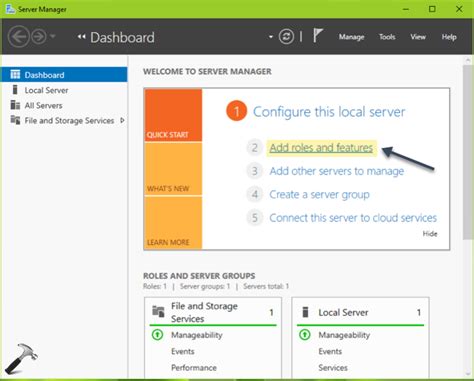Click Add roles and features link
This screenshot has height=381, width=474.
click(x=321, y=148)
